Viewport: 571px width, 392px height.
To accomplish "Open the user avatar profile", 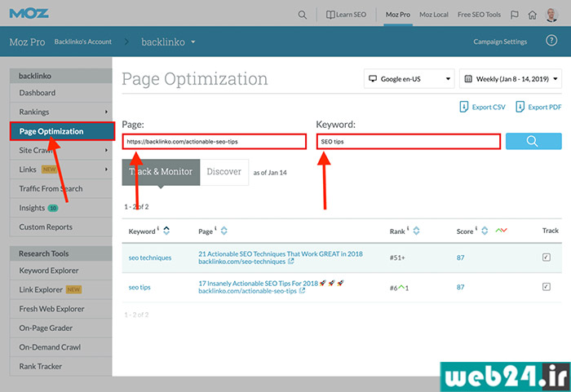I will pyautogui.click(x=551, y=15).
